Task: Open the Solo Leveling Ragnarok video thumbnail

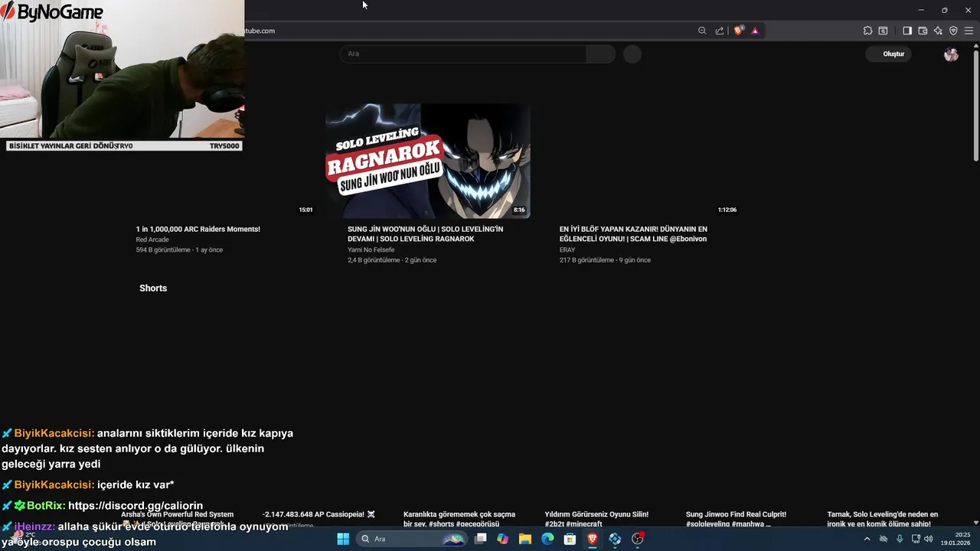Action: coord(428,161)
